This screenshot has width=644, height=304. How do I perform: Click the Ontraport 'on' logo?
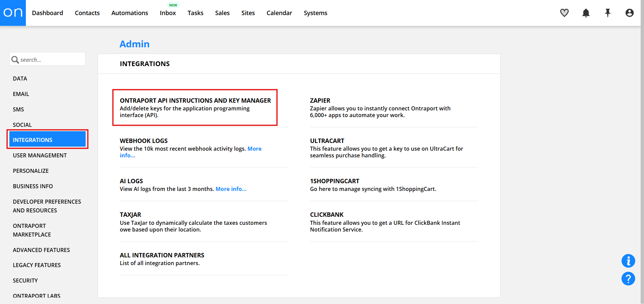point(13,13)
